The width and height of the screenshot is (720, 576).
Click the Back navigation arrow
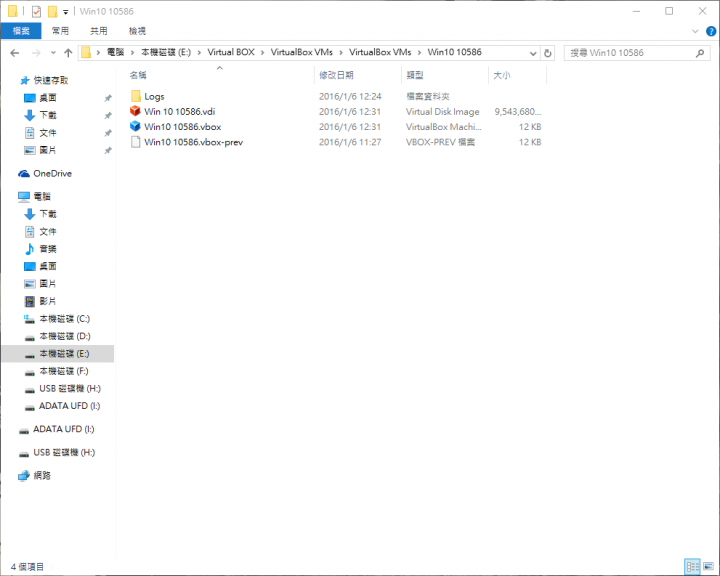(x=15, y=53)
